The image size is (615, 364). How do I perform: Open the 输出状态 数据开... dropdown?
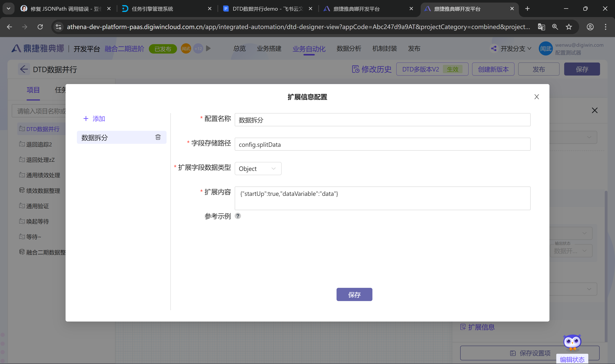571,251
